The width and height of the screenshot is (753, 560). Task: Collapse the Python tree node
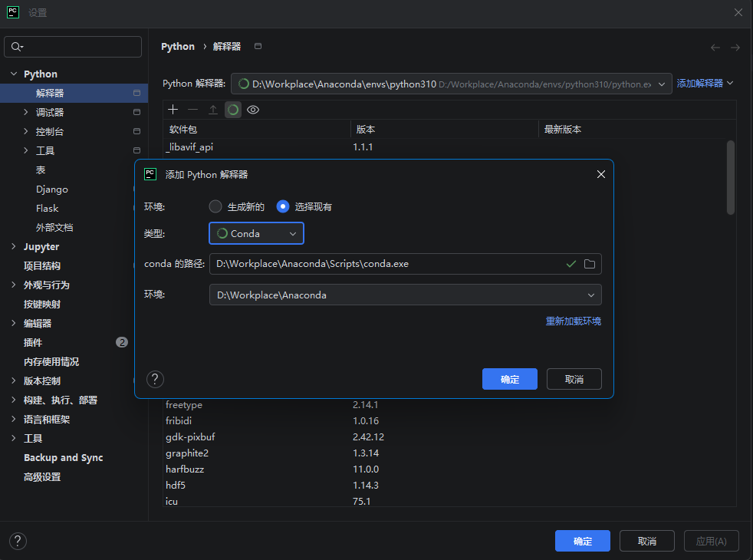pos(14,74)
